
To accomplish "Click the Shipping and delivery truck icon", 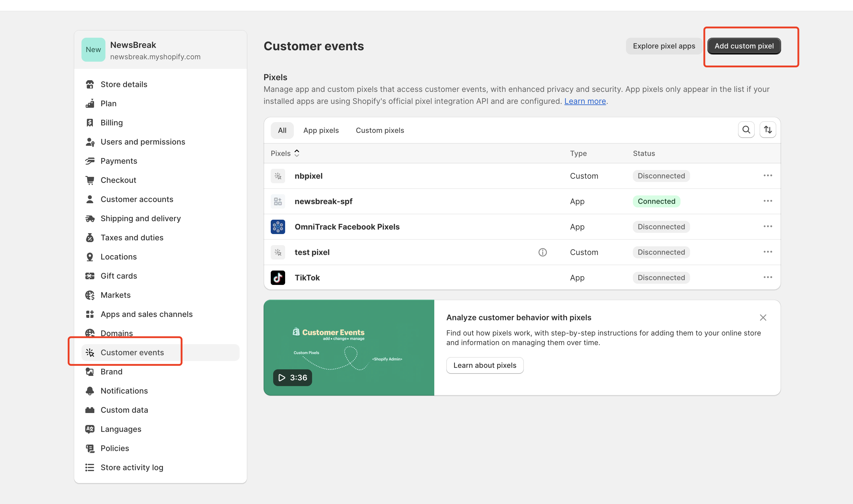I will click(90, 218).
